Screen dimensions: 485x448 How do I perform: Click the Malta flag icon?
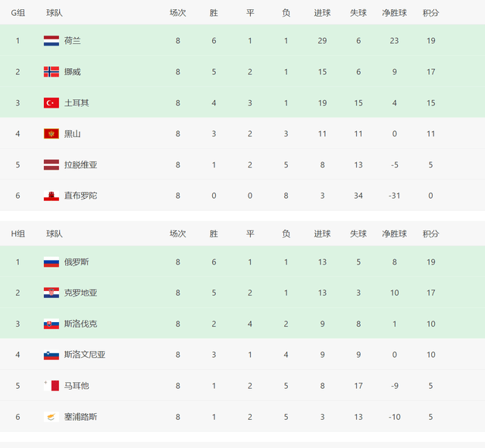coord(52,386)
